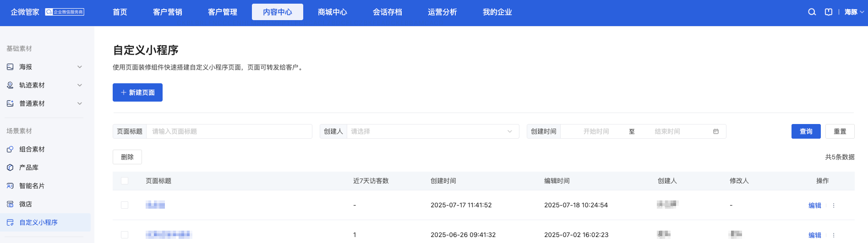The image size is (868, 243).
Task: Open the 运营分析 nav tab
Action: [x=442, y=12]
